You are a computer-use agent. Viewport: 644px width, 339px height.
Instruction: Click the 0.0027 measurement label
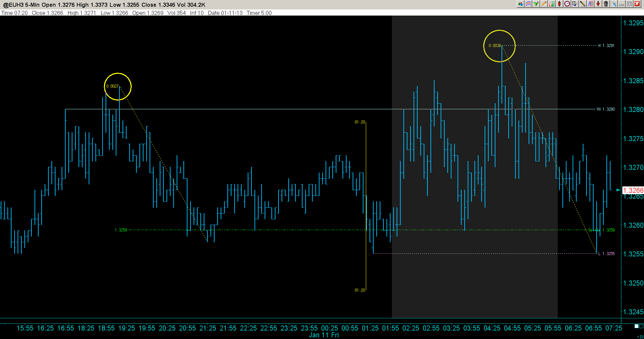(112, 86)
